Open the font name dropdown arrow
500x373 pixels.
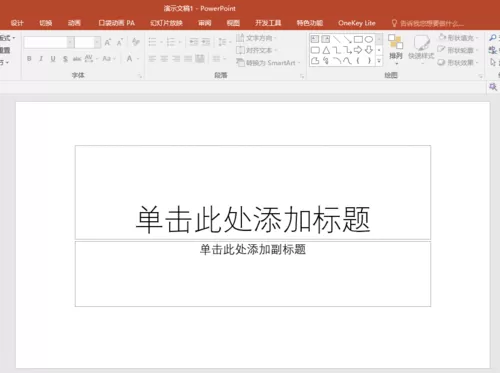[70, 42]
